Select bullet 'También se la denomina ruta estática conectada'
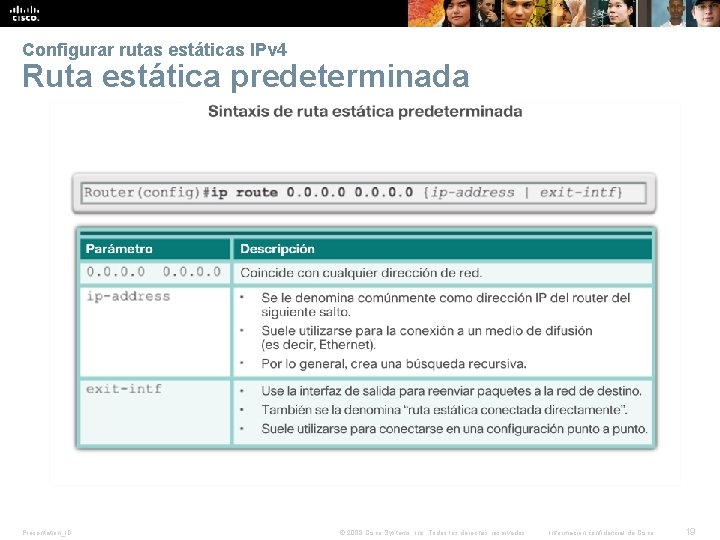Viewport: 720px width, 540px height. pos(444,410)
